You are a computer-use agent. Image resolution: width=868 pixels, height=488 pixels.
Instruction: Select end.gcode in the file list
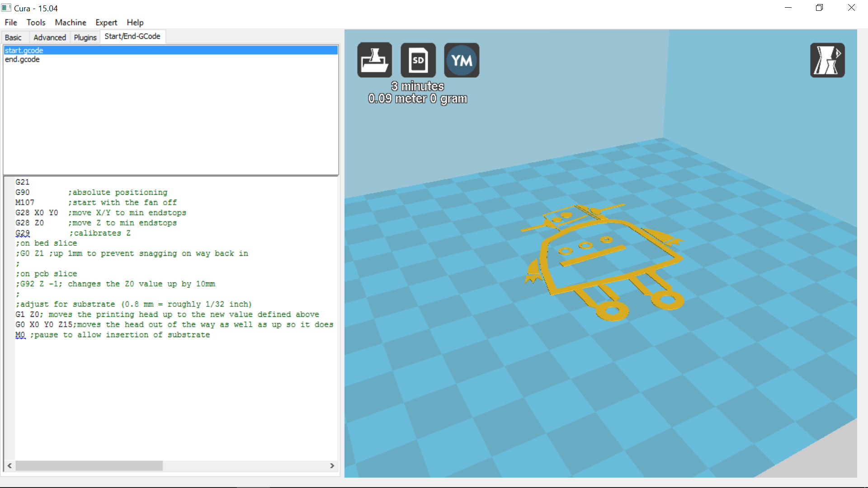22,59
